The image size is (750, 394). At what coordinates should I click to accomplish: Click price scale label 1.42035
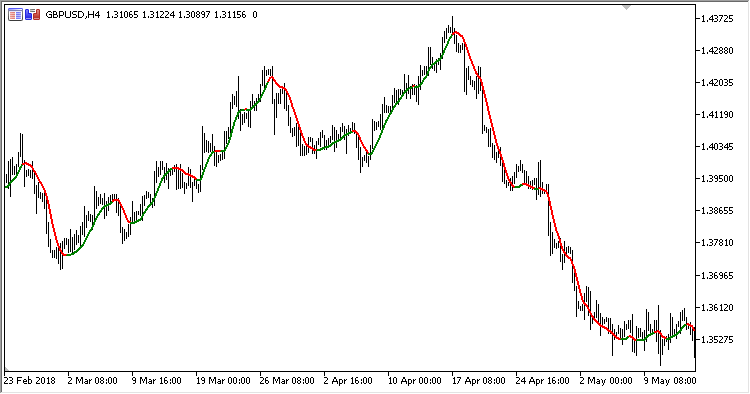pyautogui.click(x=717, y=83)
